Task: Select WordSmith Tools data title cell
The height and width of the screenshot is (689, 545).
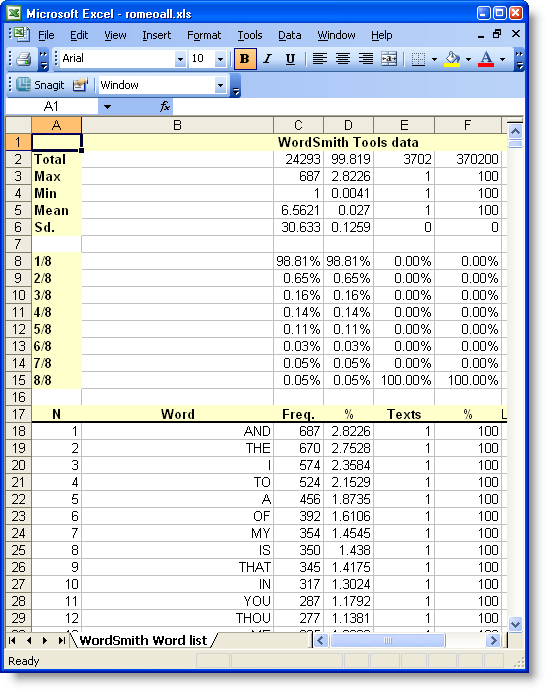Action: (x=348, y=142)
